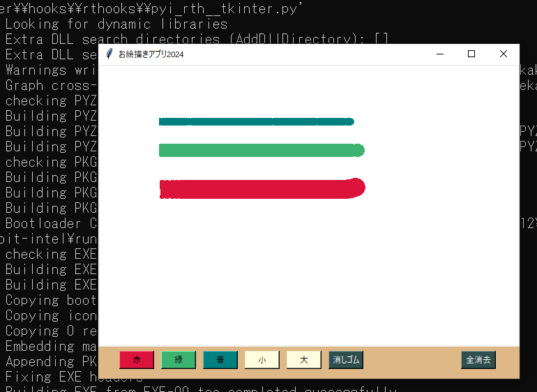Pick the teal 青 color button
The height and width of the screenshot is (392, 537).
click(x=220, y=360)
